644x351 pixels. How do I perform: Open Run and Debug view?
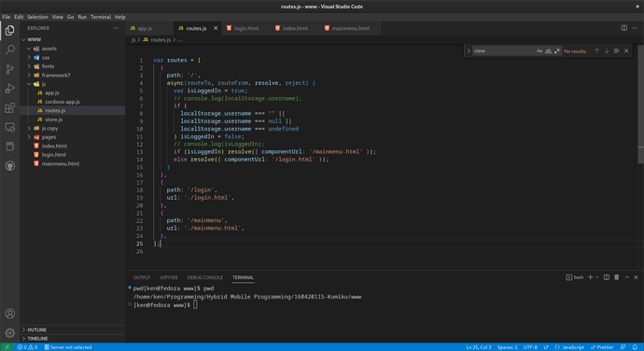click(10, 89)
